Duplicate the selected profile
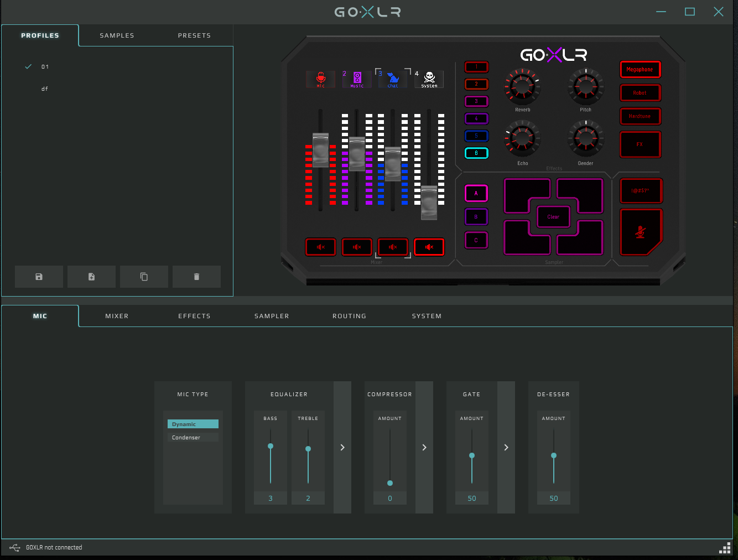This screenshot has width=738, height=560. click(144, 276)
